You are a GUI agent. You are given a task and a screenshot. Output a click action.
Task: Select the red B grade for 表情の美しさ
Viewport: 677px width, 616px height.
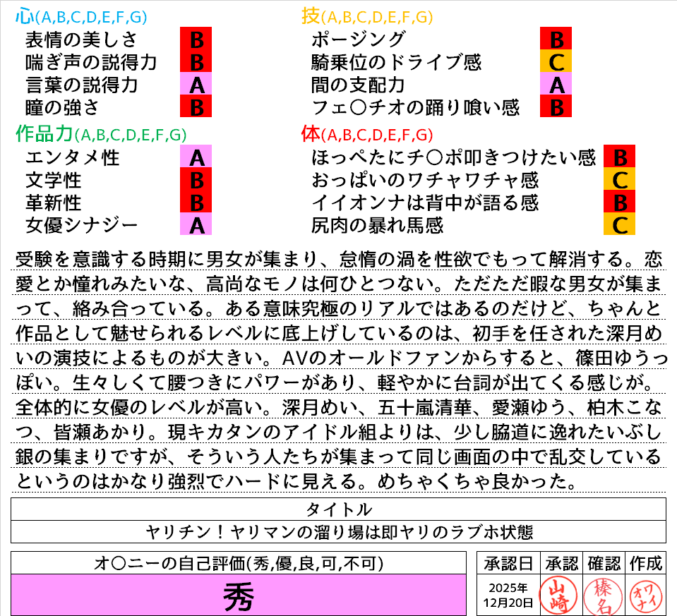pos(197,39)
